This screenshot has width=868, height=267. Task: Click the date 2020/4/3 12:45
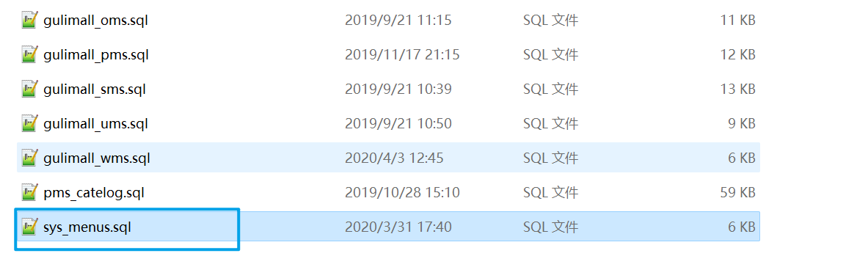394,158
